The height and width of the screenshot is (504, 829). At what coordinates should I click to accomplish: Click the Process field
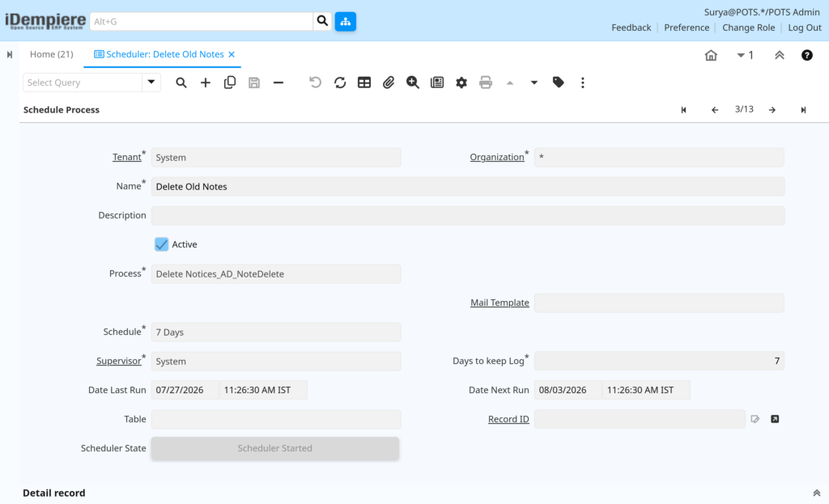276,273
